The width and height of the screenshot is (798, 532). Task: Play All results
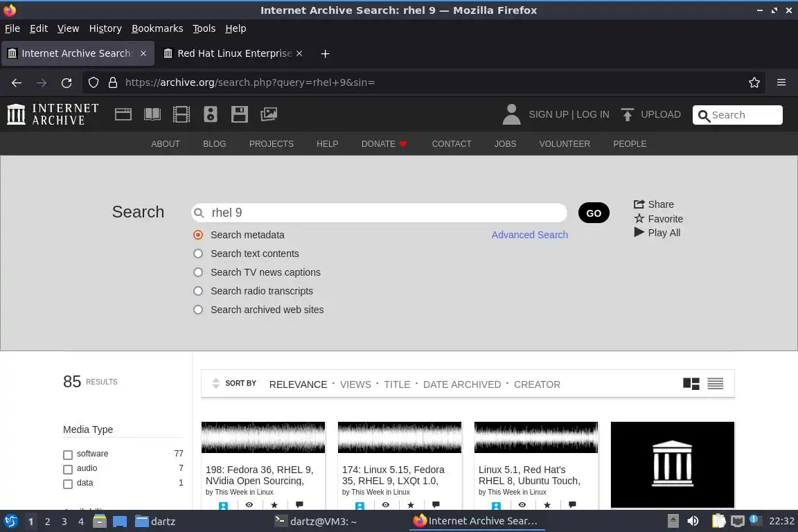point(657,233)
